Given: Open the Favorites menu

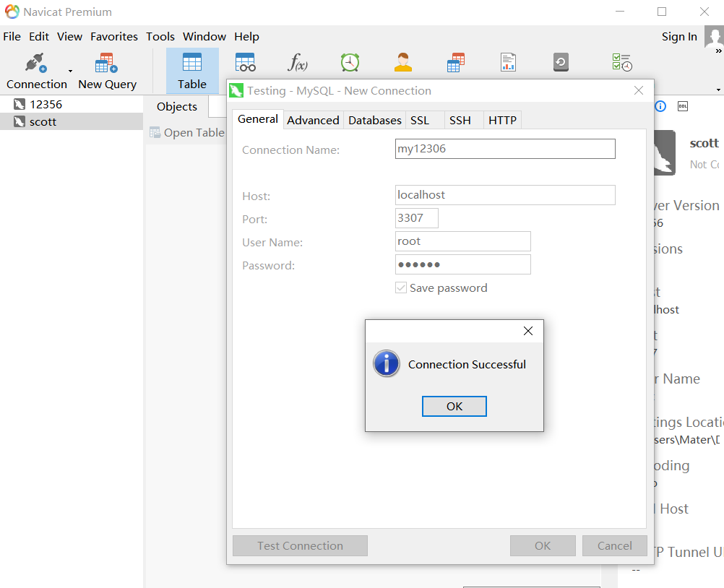Looking at the screenshot, I should click(x=114, y=36).
